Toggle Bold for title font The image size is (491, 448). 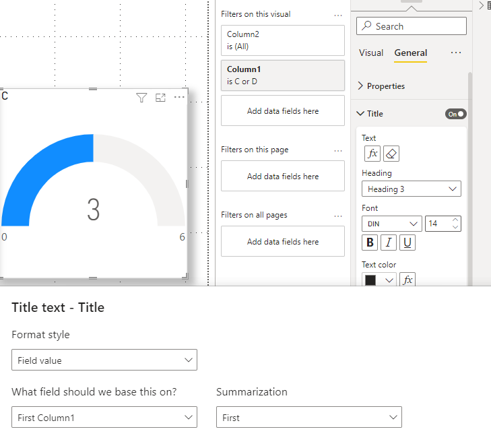(x=370, y=243)
